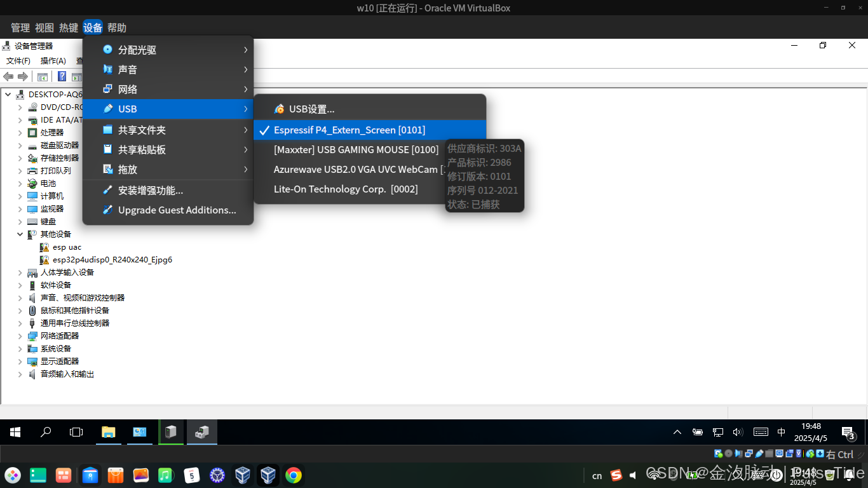Open the 帮助 menu in VirtualBox
Screen dimensions: 868x488
click(x=117, y=28)
